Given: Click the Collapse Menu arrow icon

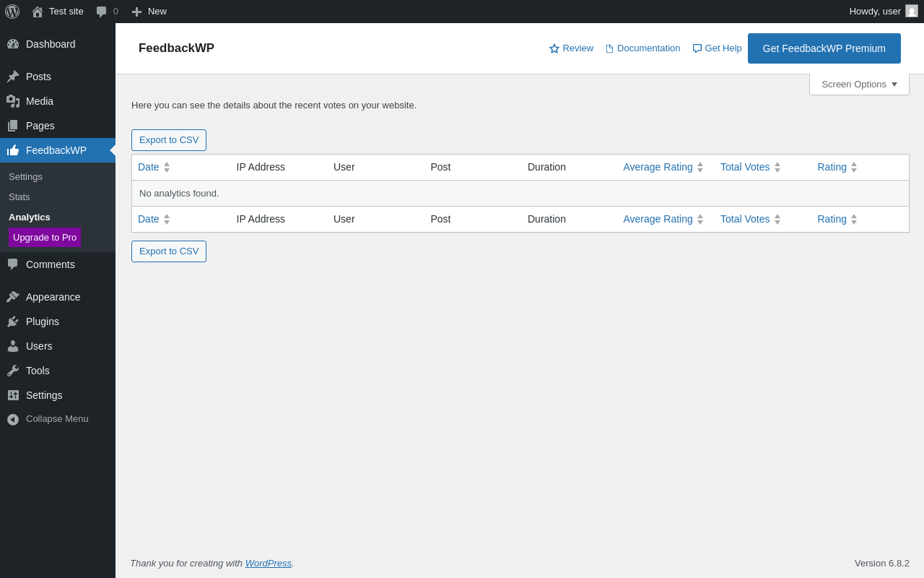Looking at the screenshot, I should [13, 419].
